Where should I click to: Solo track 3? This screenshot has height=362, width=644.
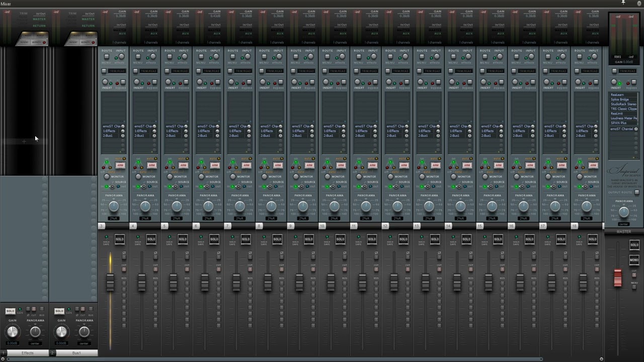point(120,239)
